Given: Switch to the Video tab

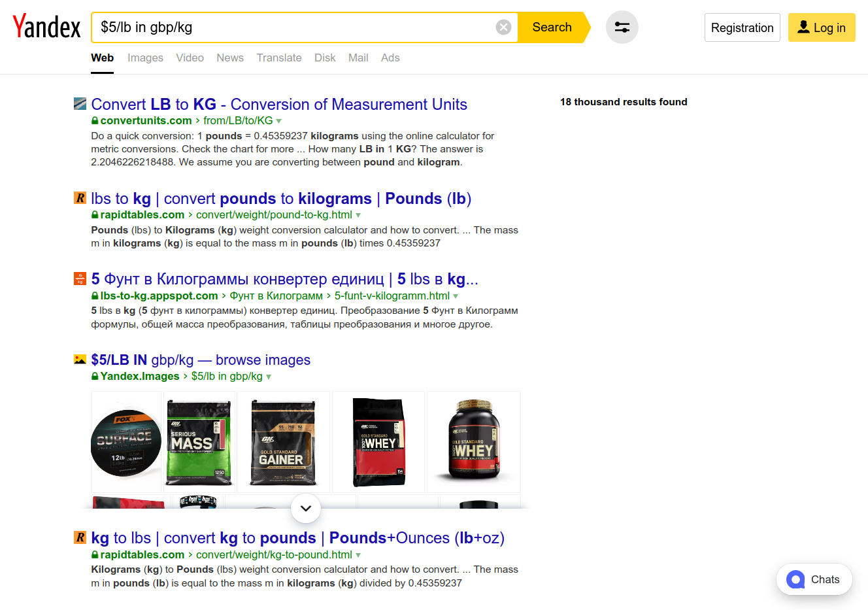Looking at the screenshot, I should coord(190,58).
